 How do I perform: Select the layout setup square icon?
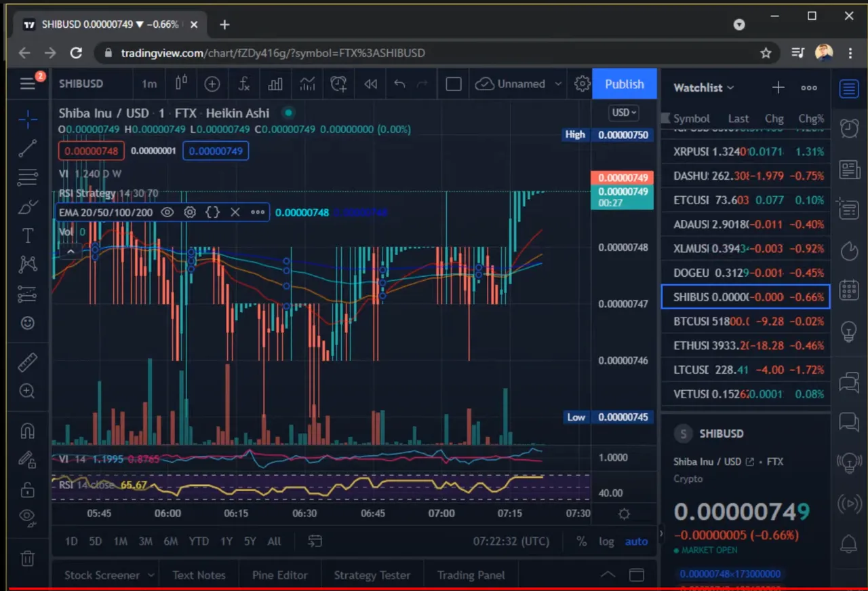454,83
